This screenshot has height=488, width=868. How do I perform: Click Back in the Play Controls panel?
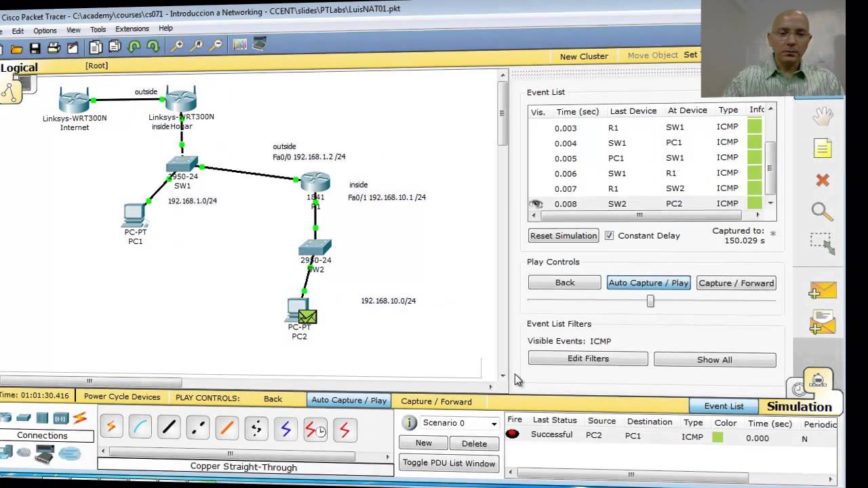(565, 283)
